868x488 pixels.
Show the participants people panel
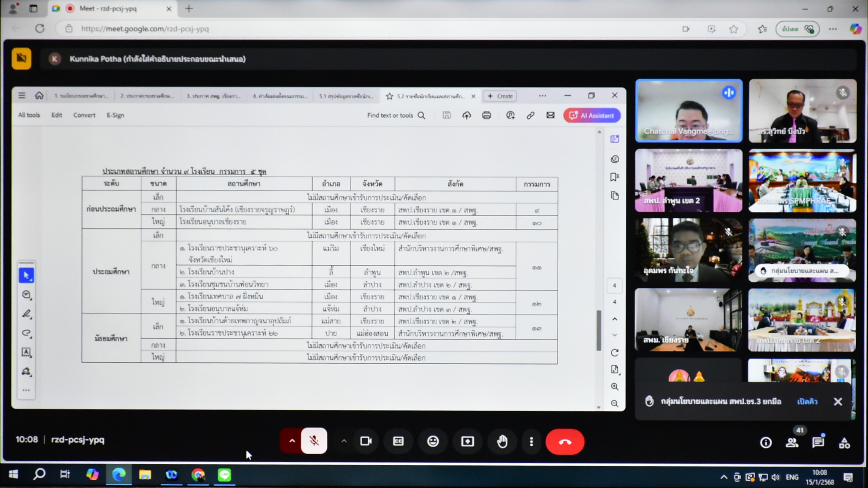[792, 443]
